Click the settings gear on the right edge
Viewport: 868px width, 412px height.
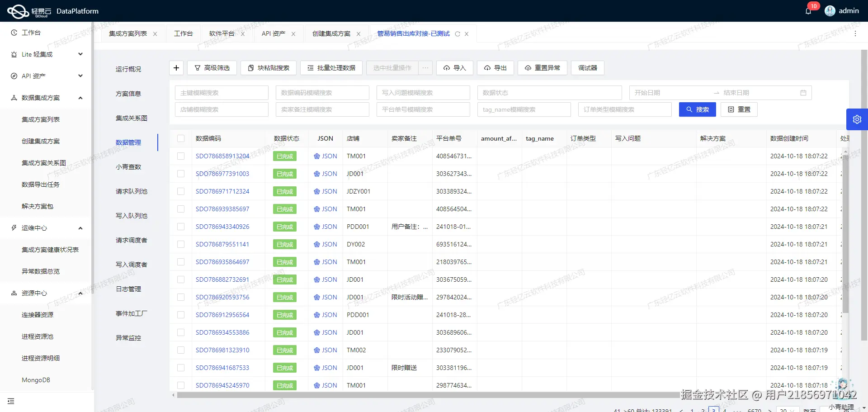point(857,119)
